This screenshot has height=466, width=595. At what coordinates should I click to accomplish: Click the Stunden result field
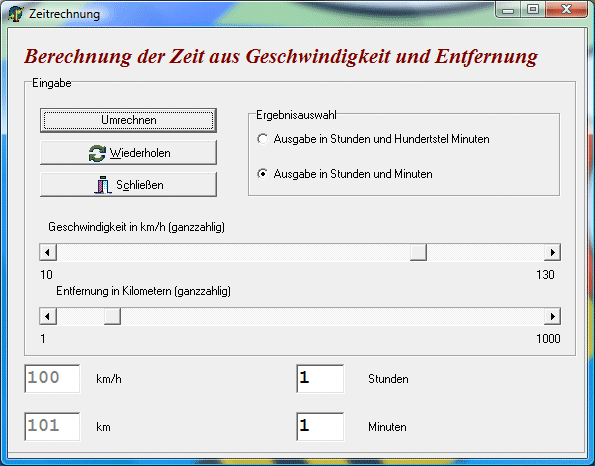[x=320, y=379]
